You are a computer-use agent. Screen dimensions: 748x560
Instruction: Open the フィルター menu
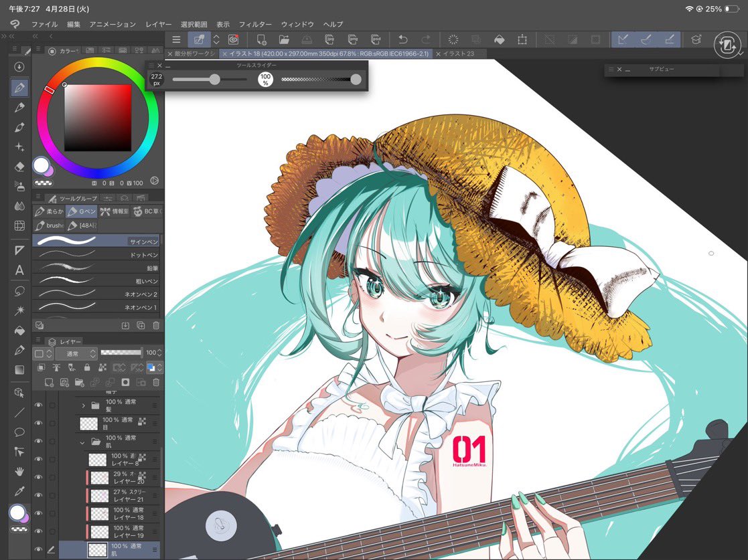click(x=254, y=24)
